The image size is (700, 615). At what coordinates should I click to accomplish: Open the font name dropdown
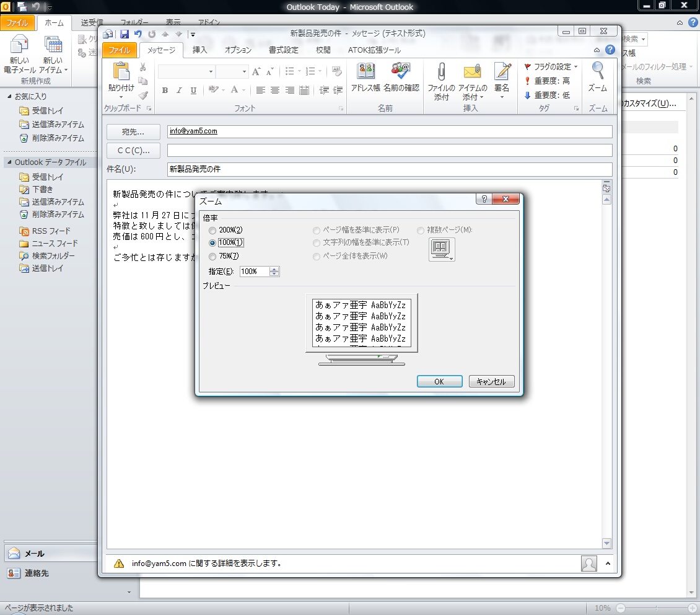click(211, 71)
